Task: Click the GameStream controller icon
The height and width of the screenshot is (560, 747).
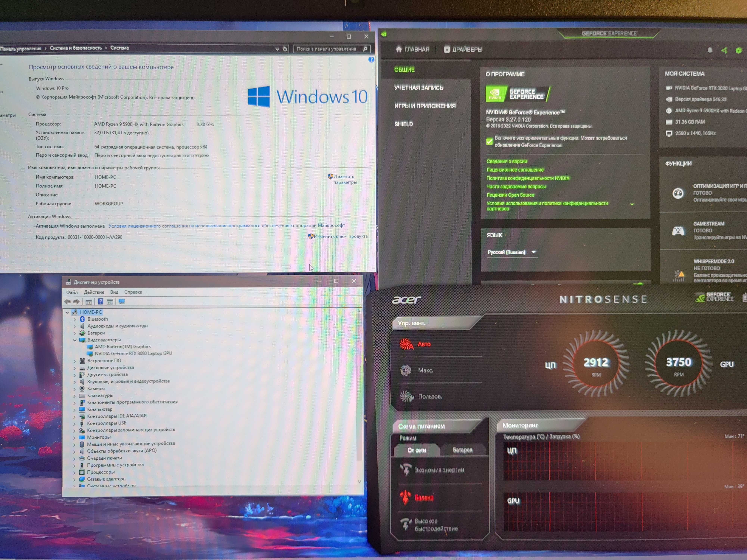Action: coord(678,231)
